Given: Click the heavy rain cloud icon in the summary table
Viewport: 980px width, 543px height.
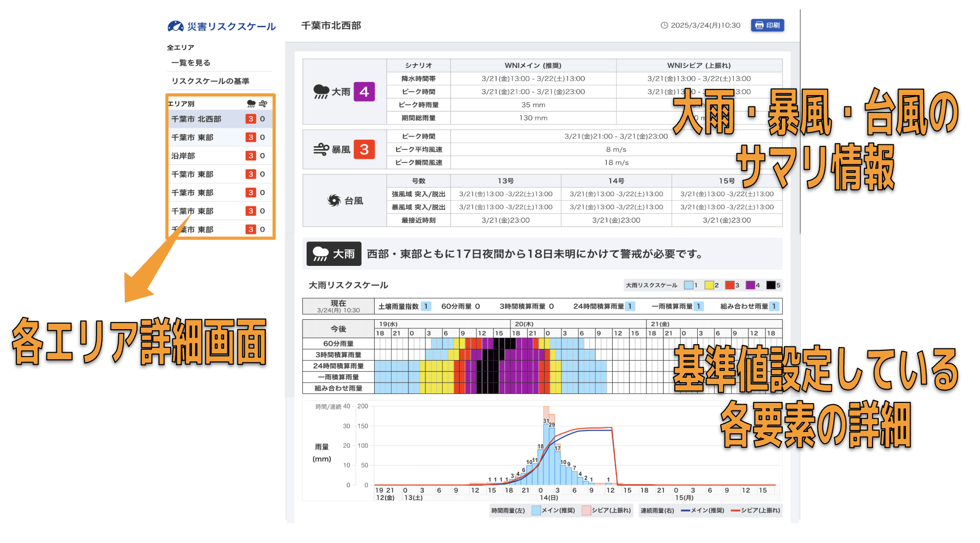Looking at the screenshot, I should click(x=321, y=91).
